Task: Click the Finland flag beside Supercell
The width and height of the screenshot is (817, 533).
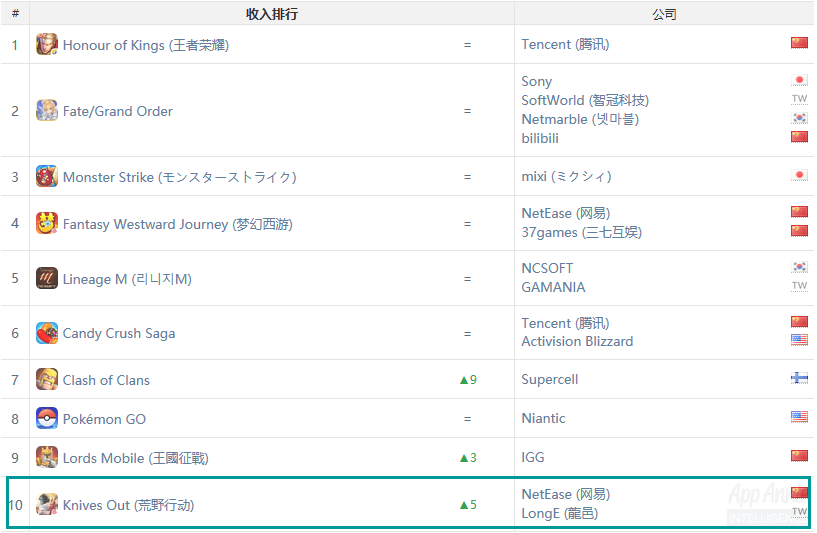Action: pos(799,378)
